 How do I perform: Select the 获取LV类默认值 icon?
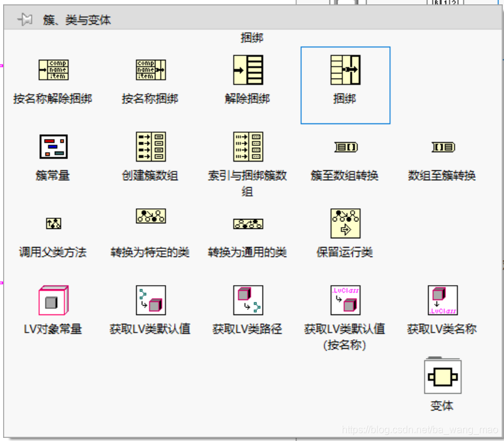click(x=151, y=300)
